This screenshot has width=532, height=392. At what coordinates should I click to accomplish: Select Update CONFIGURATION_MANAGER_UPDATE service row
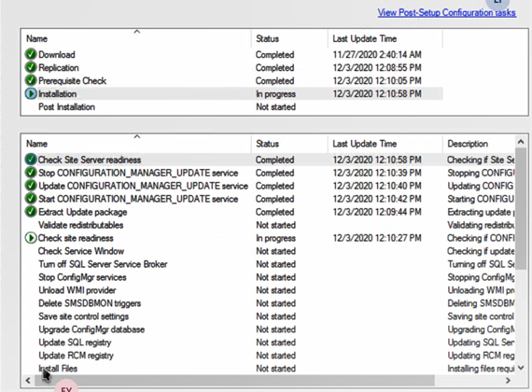tap(268, 186)
